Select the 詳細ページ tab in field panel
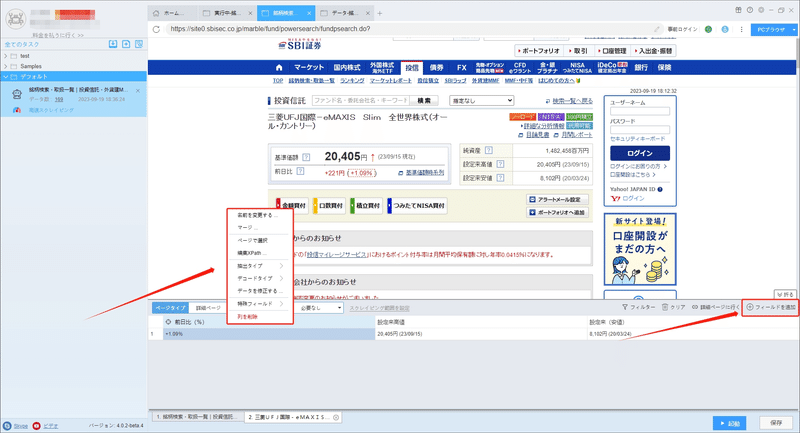 coord(208,308)
